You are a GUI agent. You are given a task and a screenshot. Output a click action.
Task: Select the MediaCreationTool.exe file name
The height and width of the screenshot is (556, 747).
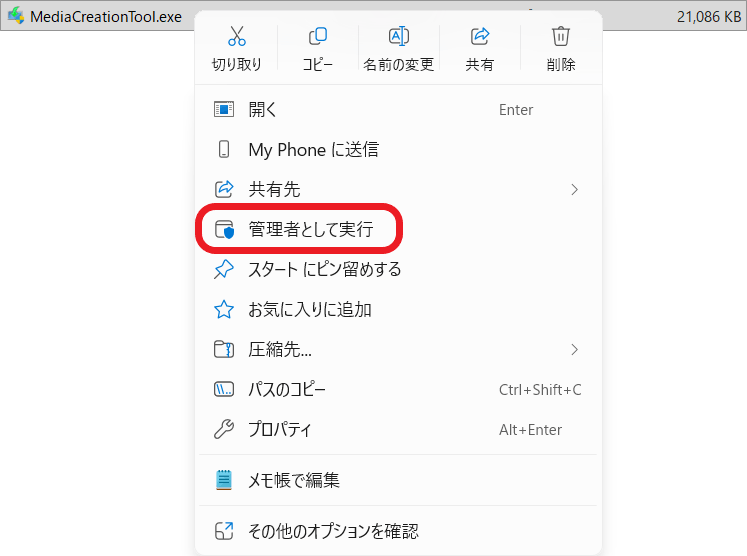106,17
